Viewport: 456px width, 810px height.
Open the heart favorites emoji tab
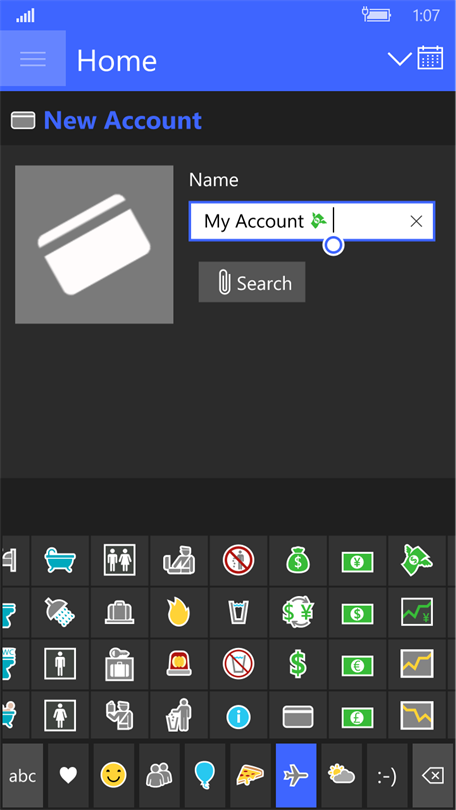(68, 776)
